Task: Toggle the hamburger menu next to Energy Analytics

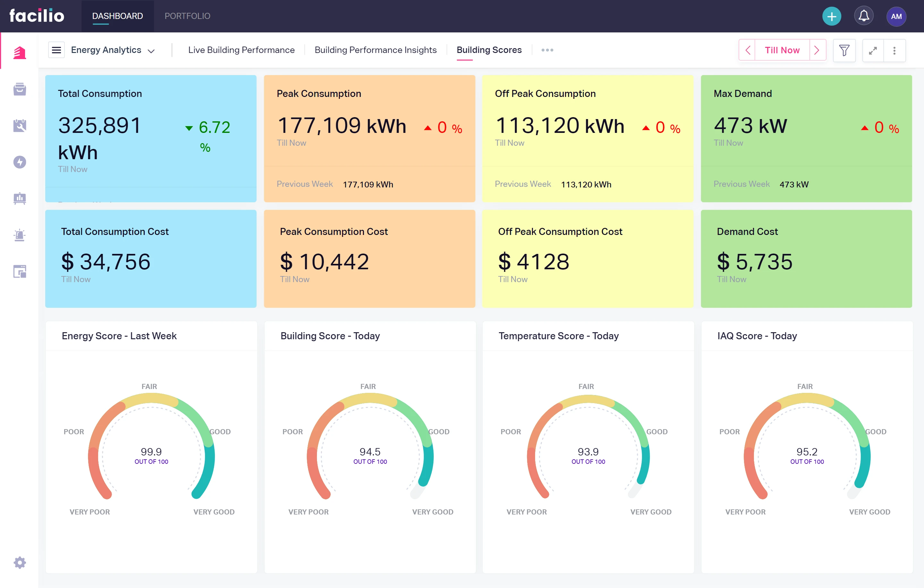Action: click(x=56, y=50)
